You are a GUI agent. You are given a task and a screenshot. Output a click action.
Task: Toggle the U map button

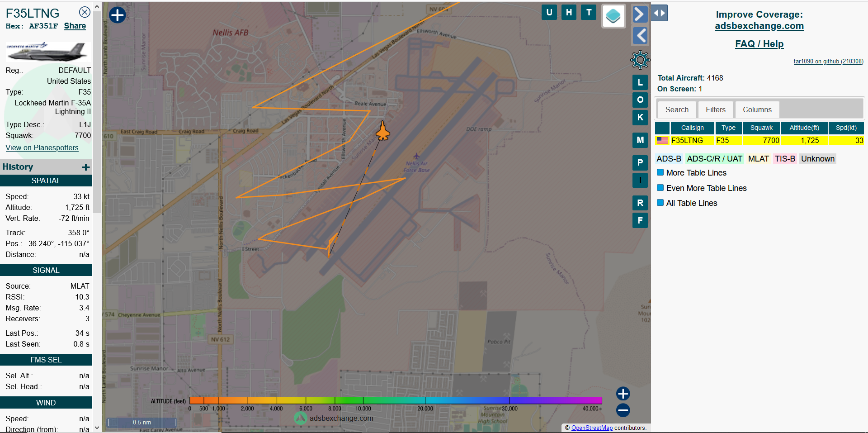click(549, 12)
